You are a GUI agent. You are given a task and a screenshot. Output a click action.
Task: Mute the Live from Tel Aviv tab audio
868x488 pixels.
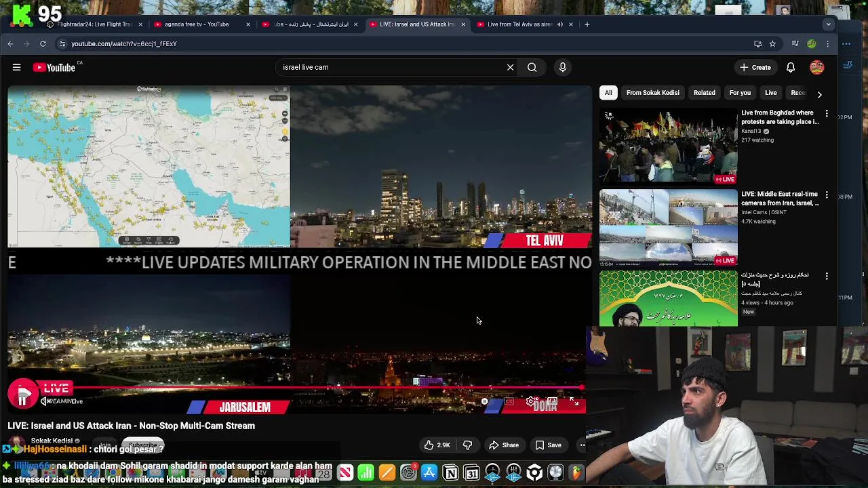[560, 24]
